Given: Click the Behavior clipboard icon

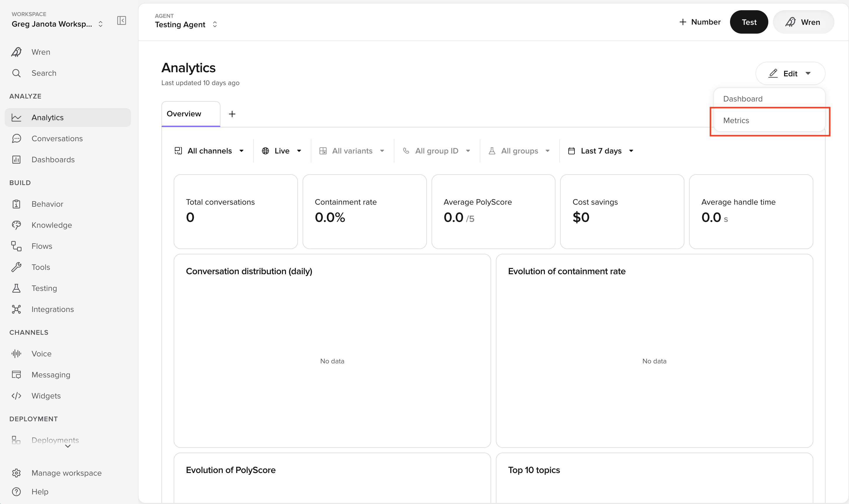Looking at the screenshot, I should point(16,204).
